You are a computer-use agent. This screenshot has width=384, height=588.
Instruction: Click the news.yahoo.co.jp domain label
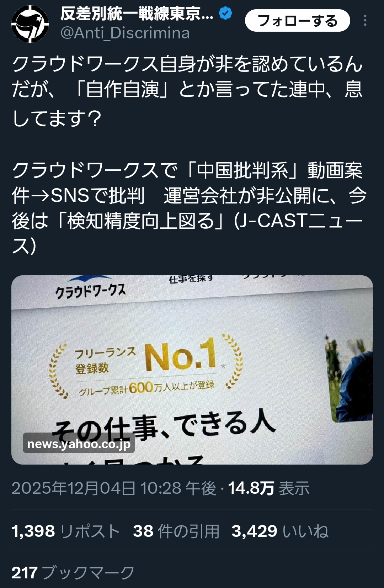point(79,444)
